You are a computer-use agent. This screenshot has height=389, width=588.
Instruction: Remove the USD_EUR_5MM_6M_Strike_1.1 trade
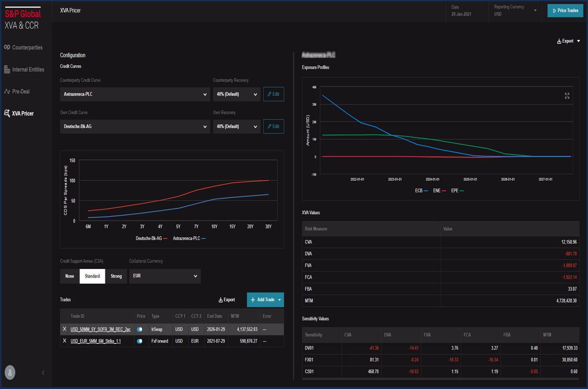coord(64,341)
